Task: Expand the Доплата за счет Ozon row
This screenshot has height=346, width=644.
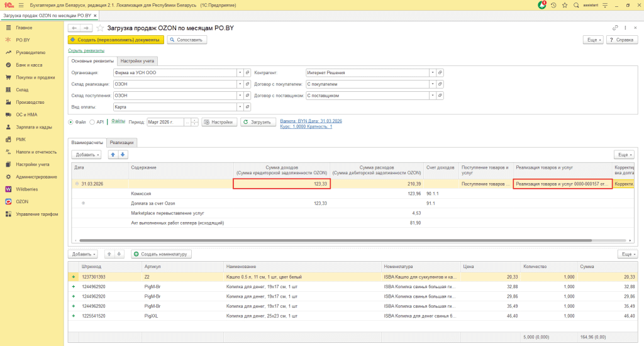Action: [84, 203]
